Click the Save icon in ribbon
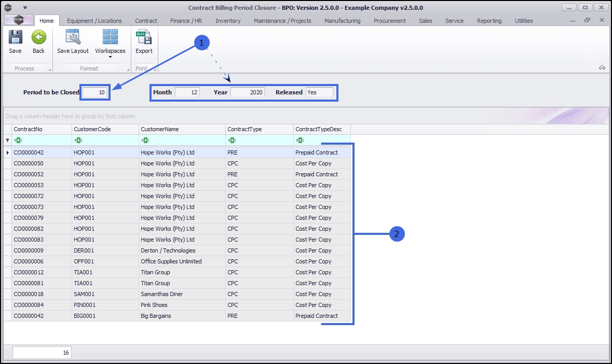612x364 pixels. coord(15,37)
